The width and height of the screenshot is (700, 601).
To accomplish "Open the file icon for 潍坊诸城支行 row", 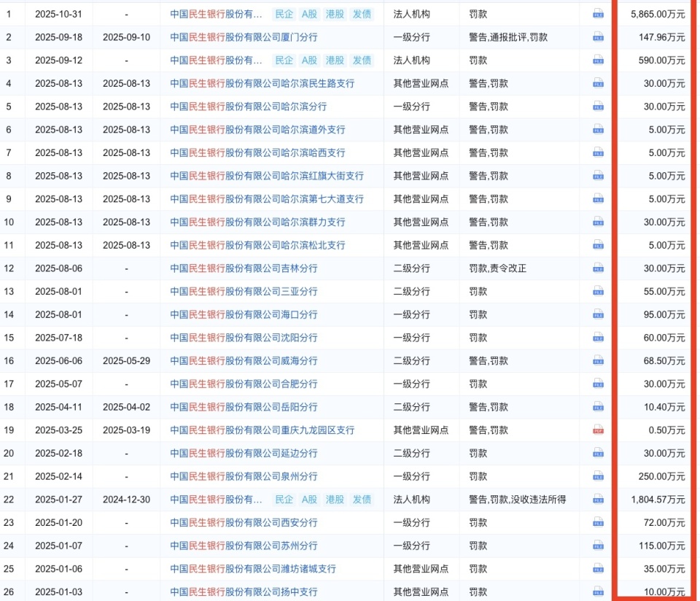I will pos(598,569).
